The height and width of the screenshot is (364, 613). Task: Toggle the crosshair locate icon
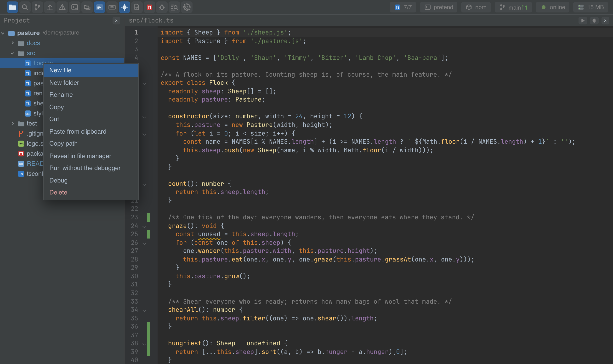coord(125,7)
